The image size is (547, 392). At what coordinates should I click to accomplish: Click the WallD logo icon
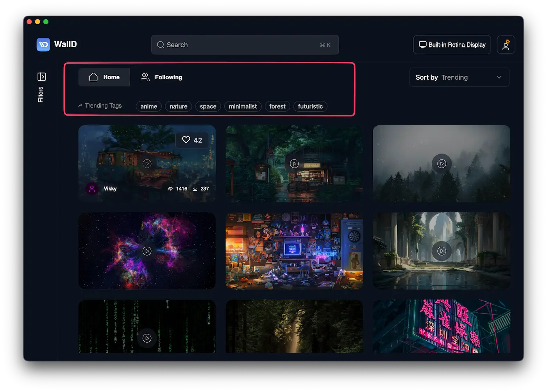(43, 45)
